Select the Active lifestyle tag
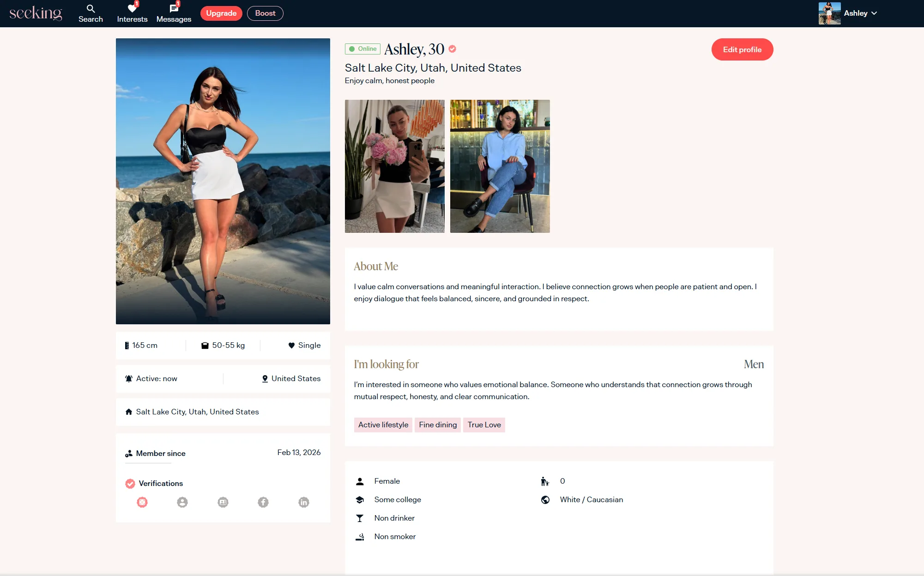Screen dimensions: 924x577 383,425
